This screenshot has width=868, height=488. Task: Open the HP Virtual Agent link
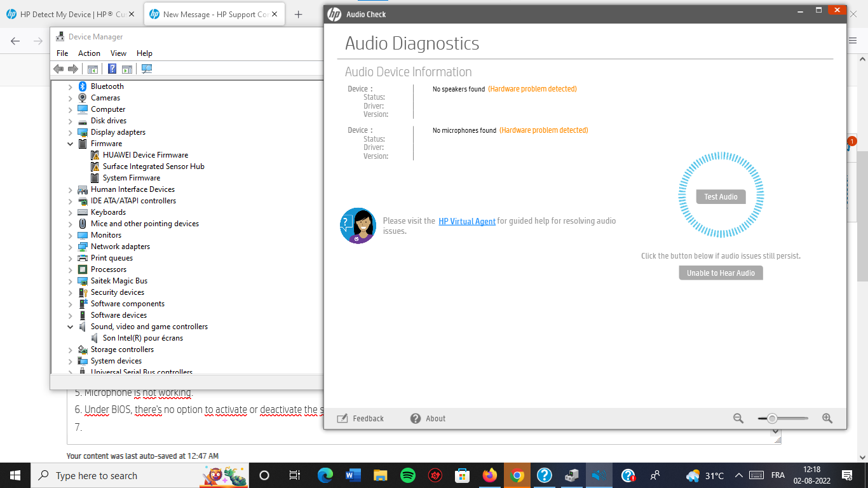467,221
